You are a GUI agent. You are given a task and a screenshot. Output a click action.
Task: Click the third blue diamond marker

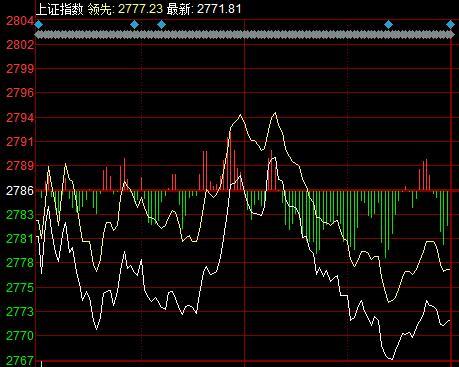coord(161,25)
